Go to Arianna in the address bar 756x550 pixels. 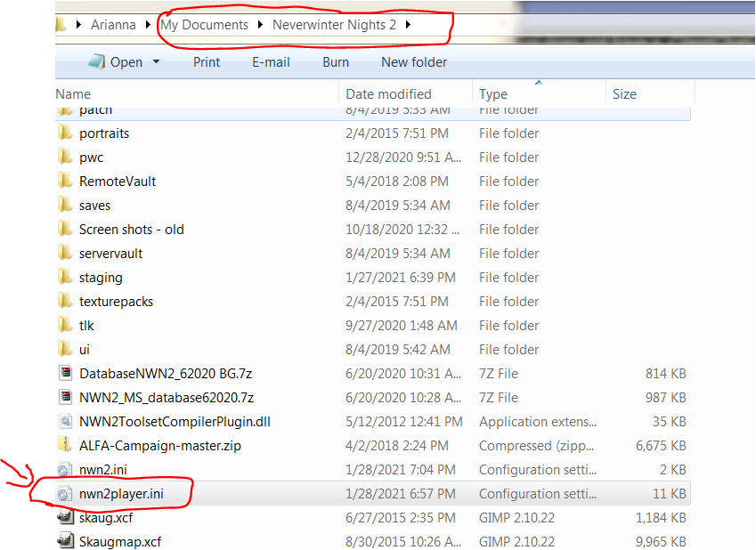113,25
